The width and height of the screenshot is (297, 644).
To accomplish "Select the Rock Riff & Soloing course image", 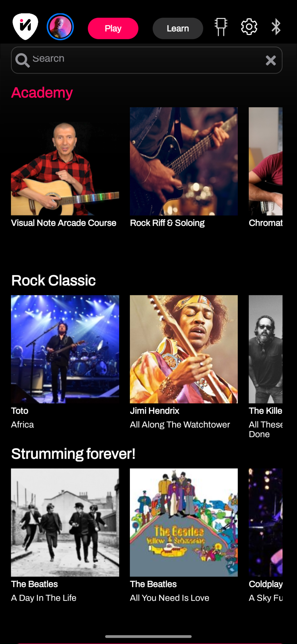I will [x=184, y=161].
